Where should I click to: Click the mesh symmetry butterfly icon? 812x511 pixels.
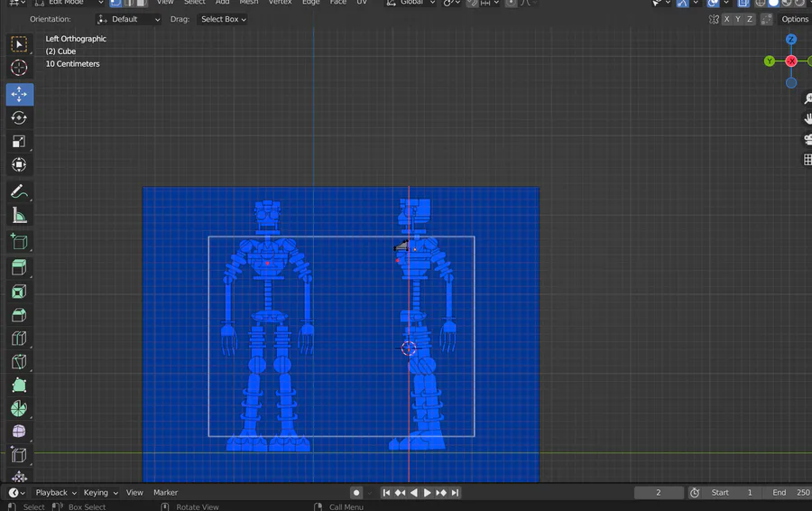(x=714, y=19)
